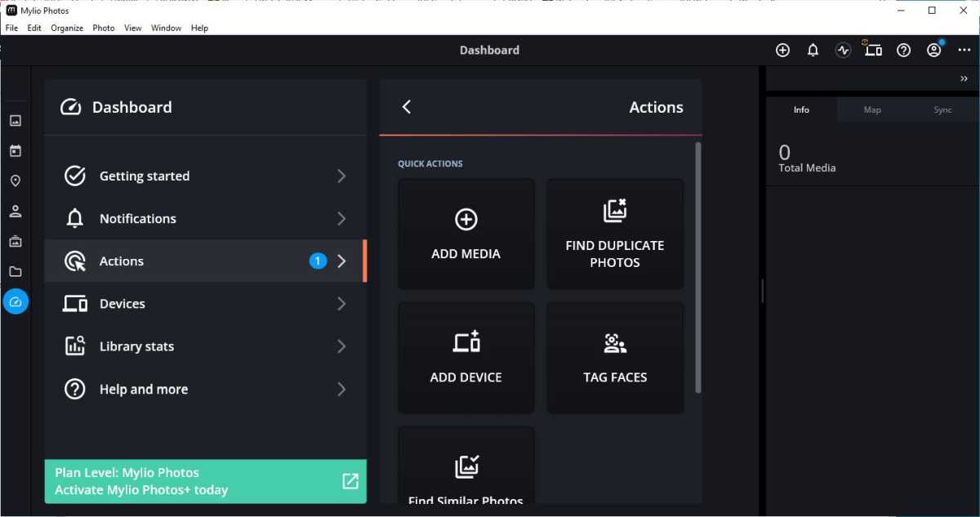Open the File menu
Image resolution: width=980 pixels, height=517 pixels.
11,28
